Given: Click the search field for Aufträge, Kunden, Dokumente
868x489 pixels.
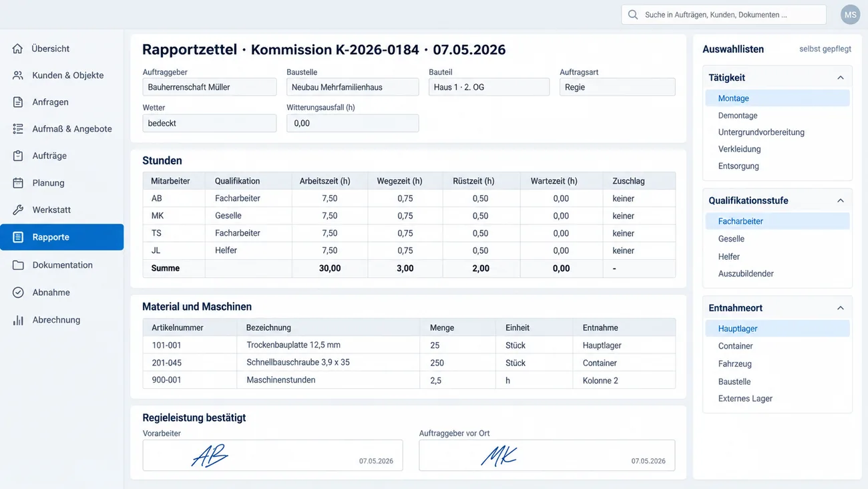Looking at the screenshot, I should pyautogui.click(x=724, y=15).
